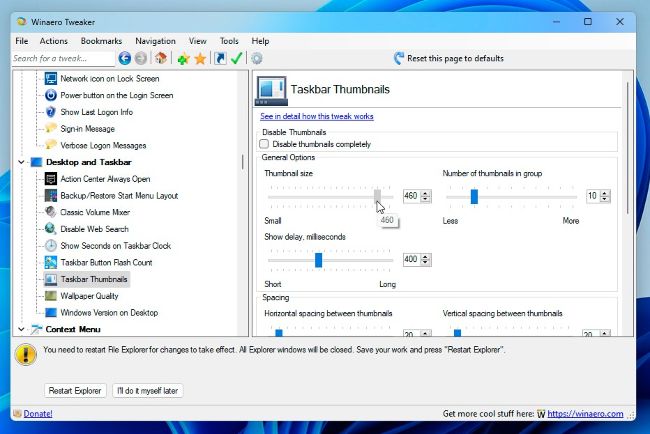The image size is (650, 434).
Task: Click the Donate! link
Action: click(x=38, y=414)
